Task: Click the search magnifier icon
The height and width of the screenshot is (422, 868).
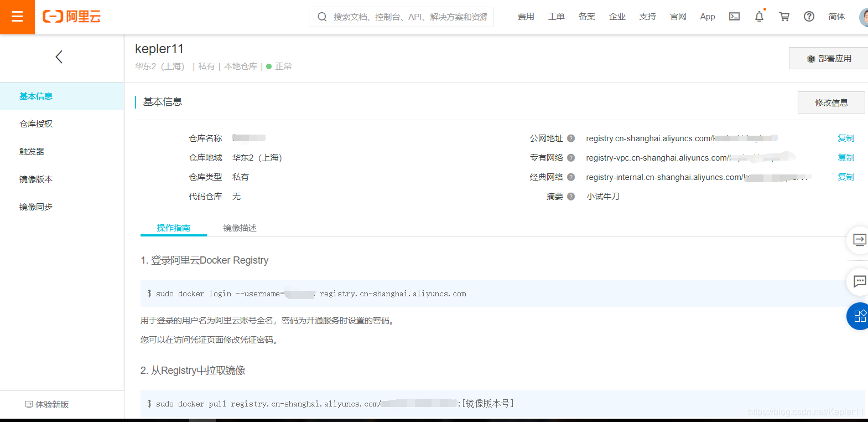Action: [x=322, y=17]
